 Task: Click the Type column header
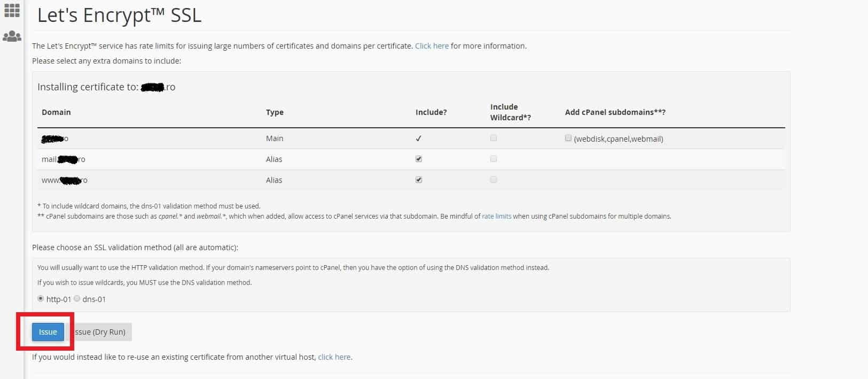point(275,112)
